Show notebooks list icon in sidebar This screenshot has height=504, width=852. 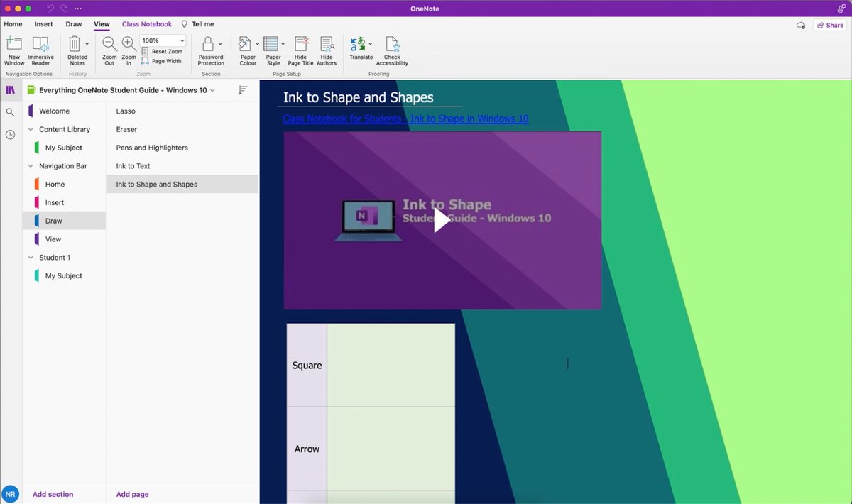tap(10, 90)
